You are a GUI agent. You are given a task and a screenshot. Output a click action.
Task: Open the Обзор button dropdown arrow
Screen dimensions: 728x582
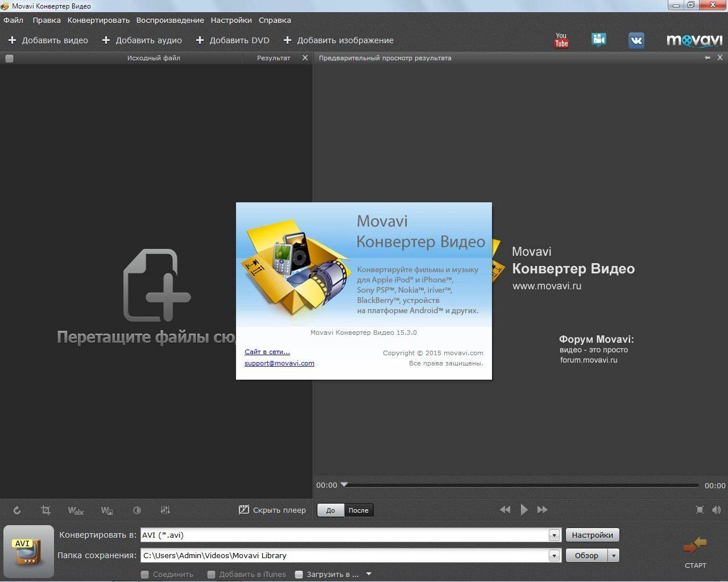(613, 555)
